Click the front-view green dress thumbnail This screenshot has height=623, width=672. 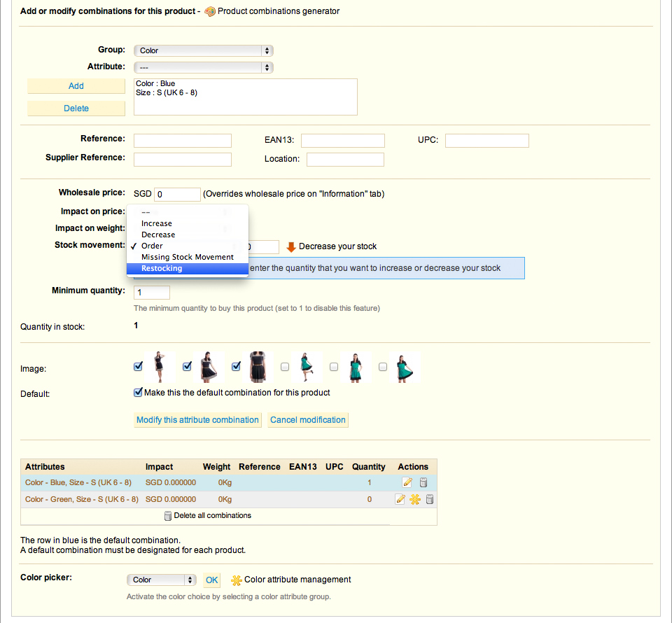coord(356,367)
